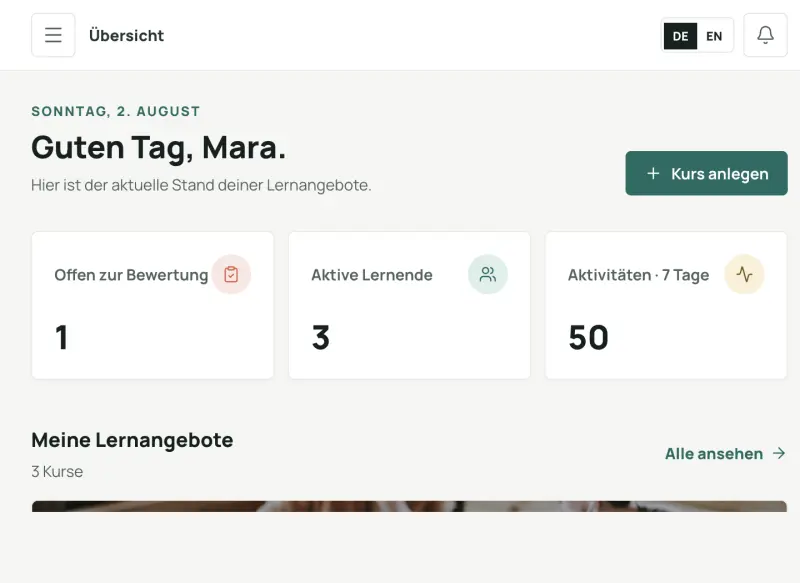Click the number 50 activity count
The width and height of the screenshot is (800, 583).
tap(588, 338)
